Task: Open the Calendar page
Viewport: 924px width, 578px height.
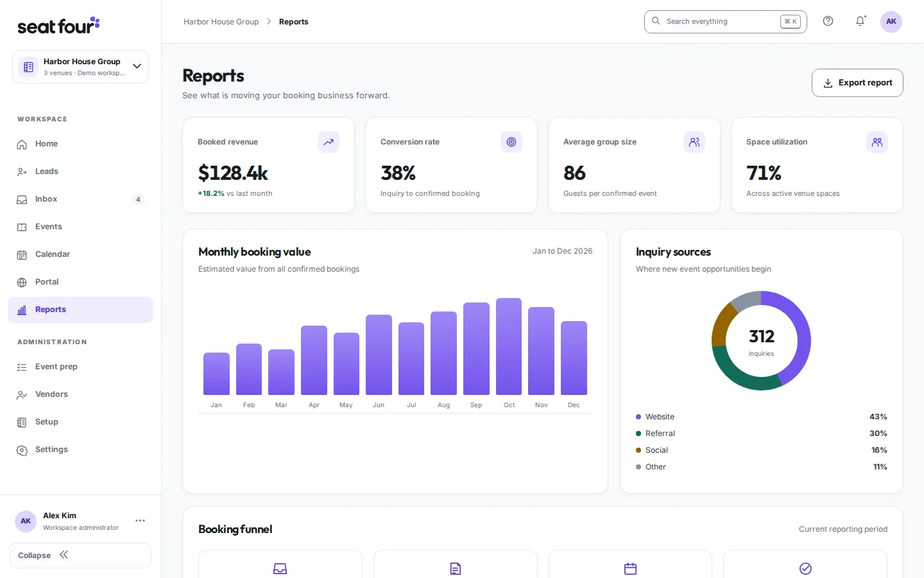Action: click(x=80, y=254)
